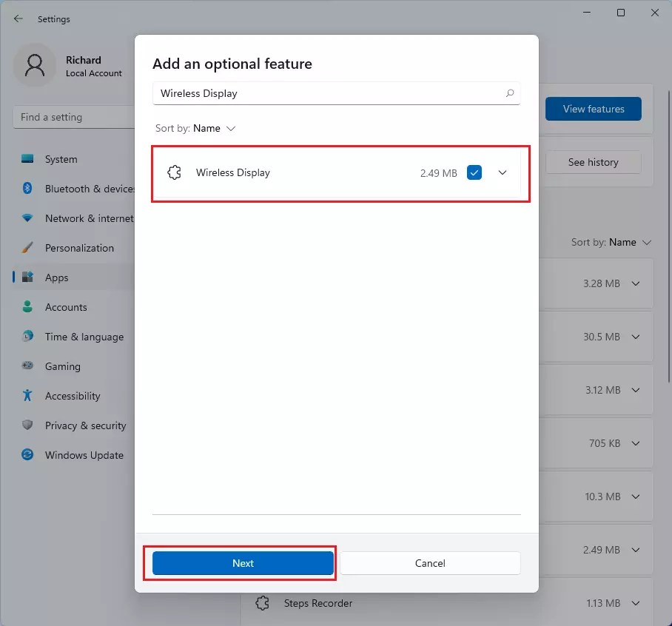Cancel adding the optional feature
The height and width of the screenshot is (626, 672).
pos(430,563)
